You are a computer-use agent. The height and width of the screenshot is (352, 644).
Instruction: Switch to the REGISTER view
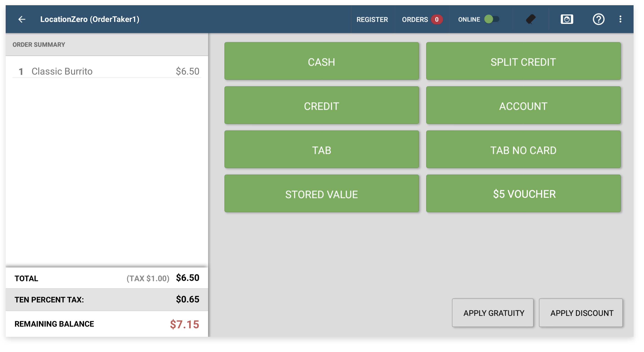click(372, 20)
